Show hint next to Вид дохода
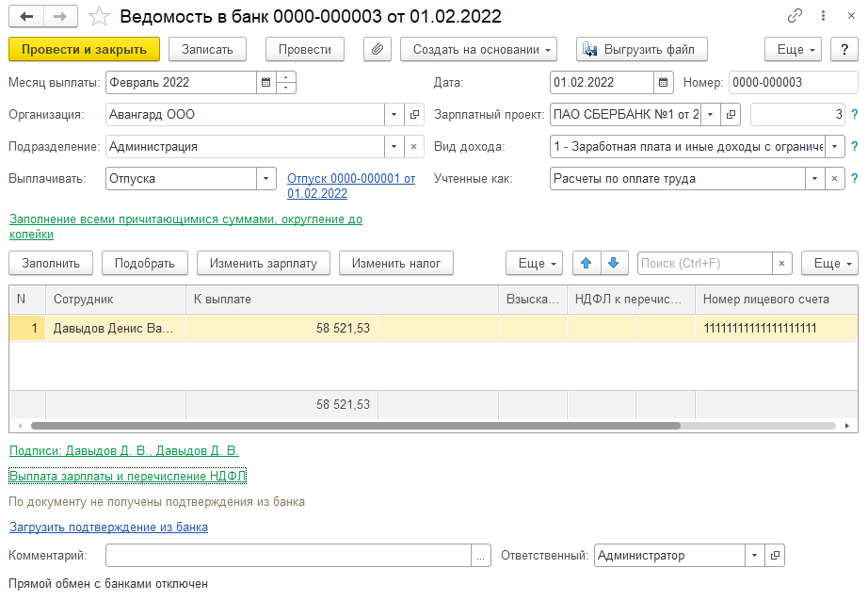Screen dimensions: 868x601 click(855, 147)
